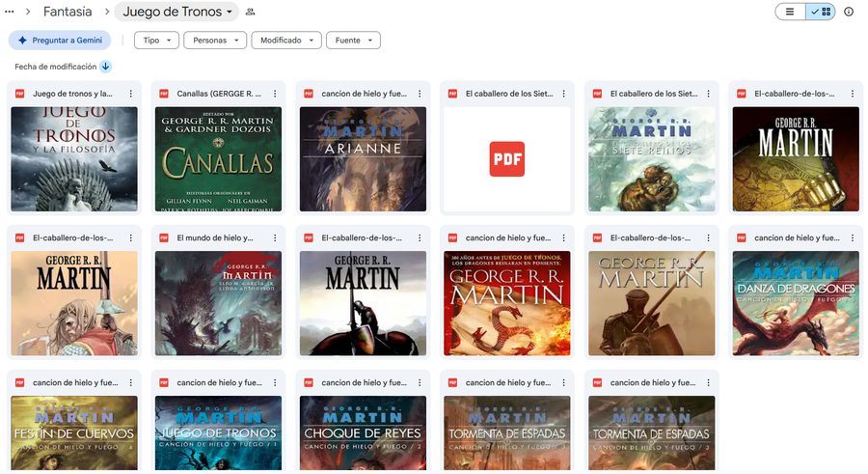Screen dimensions: 868x474
Task: Select the red three-headed dragon cover thumbnail
Action: pos(507,303)
